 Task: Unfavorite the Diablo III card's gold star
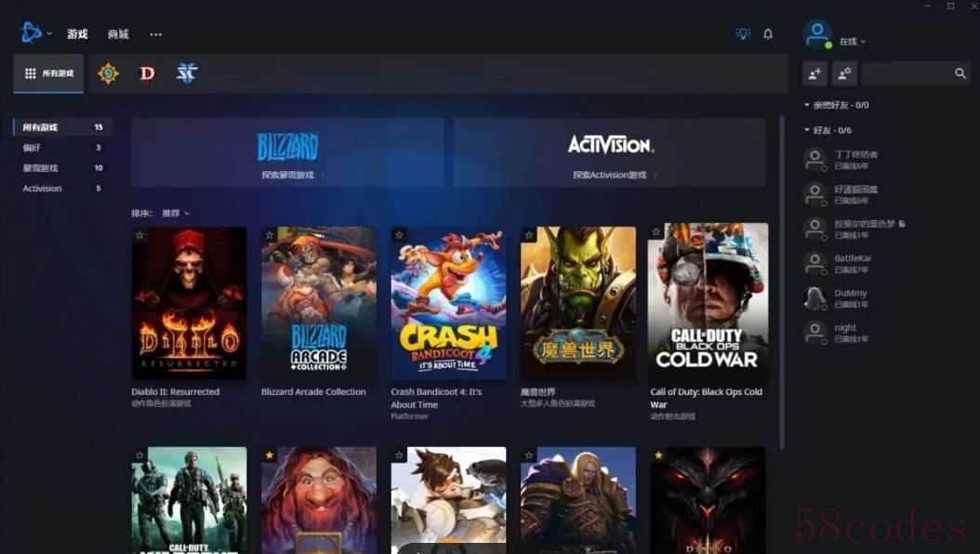point(658,455)
